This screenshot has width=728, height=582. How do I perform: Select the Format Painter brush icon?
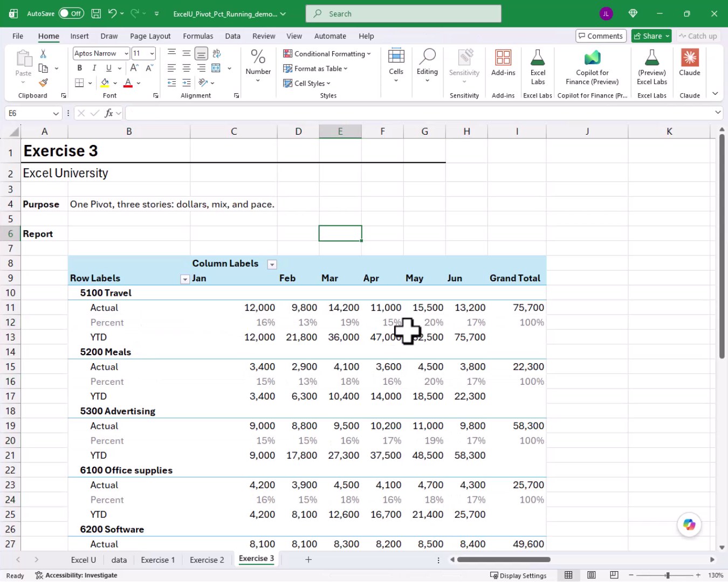click(x=43, y=83)
